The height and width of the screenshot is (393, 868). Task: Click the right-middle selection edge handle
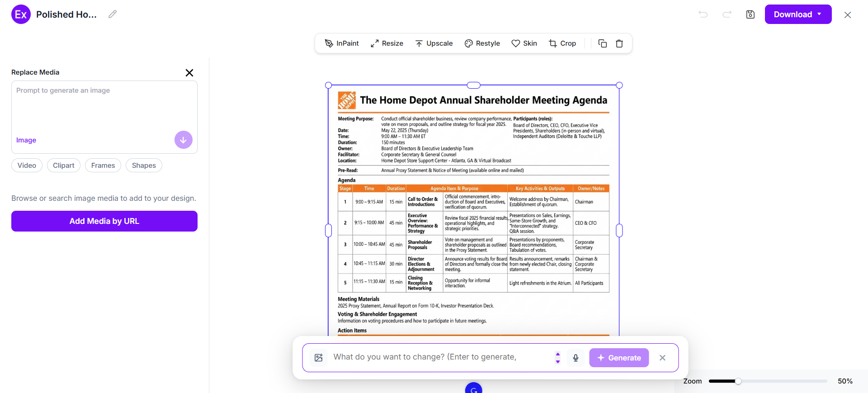click(x=619, y=231)
